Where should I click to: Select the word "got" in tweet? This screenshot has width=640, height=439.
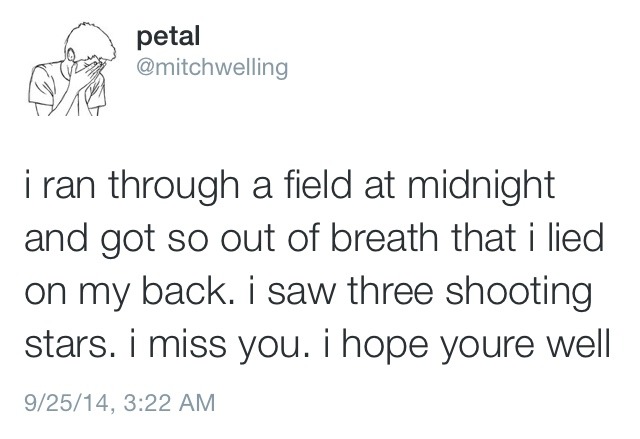click(x=127, y=242)
